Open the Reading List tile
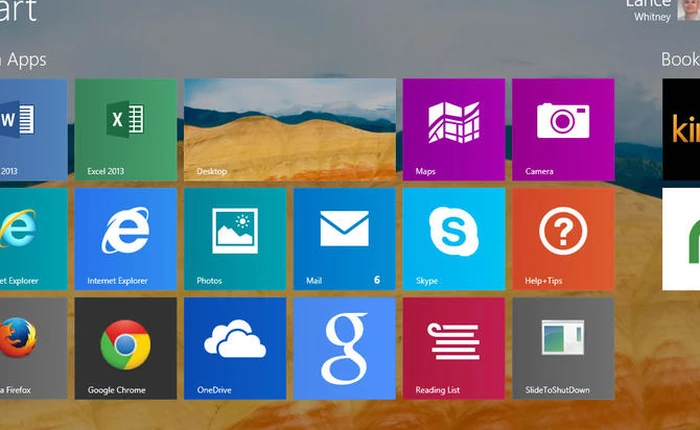Screen dimensions: 700x430 point(454,348)
